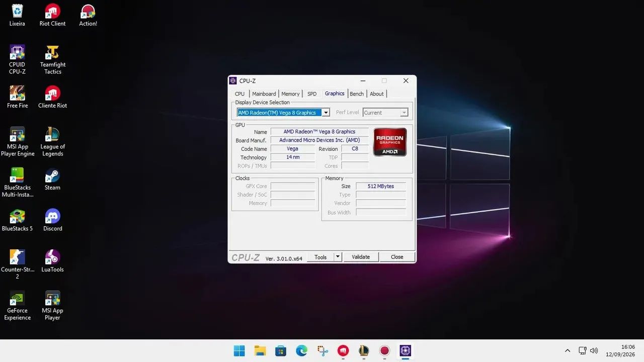Select the Cliente Riot desktop icon

(52, 97)
